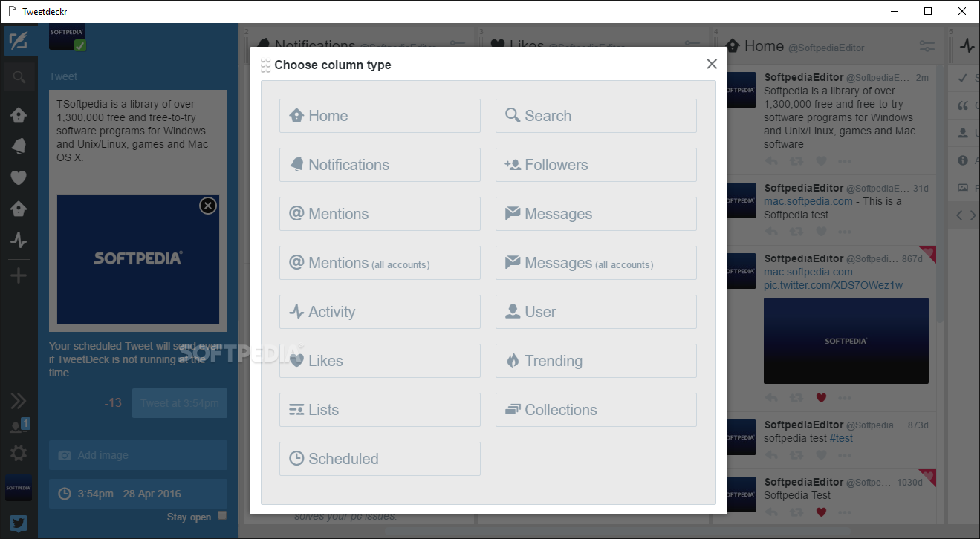Open the pic.twitter.com/XDS7OWez1w link

833,285
